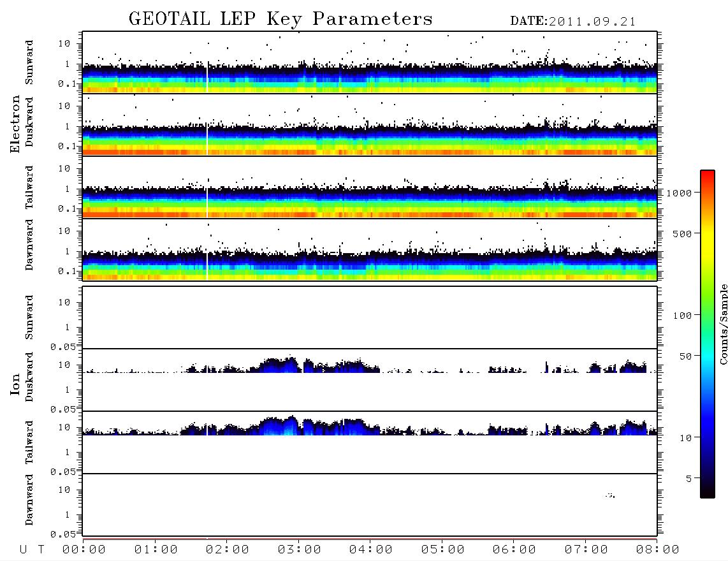Viewport: 728px width, 561px height.
Task: Click the Electron Tailward spectrogram panel
Action: (x=370, y=187)
